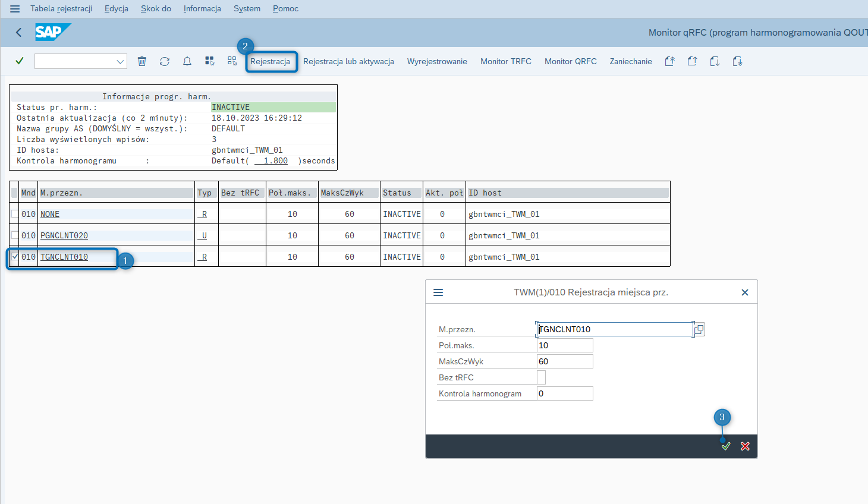Close the Rejestracja miejsca prz. dialog
The width and height of the screenshot is (868, 504).
(745, 292)
